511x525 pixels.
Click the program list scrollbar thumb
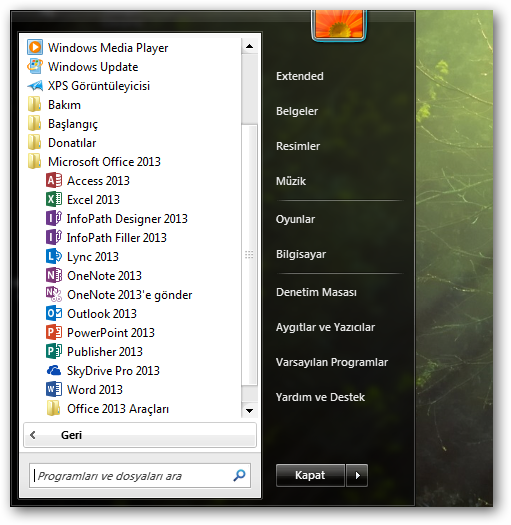click(x=249, y=254)
